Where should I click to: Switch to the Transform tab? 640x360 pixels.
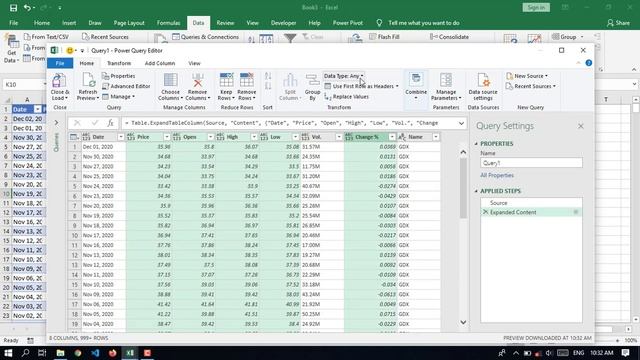(x=119, y=63)
